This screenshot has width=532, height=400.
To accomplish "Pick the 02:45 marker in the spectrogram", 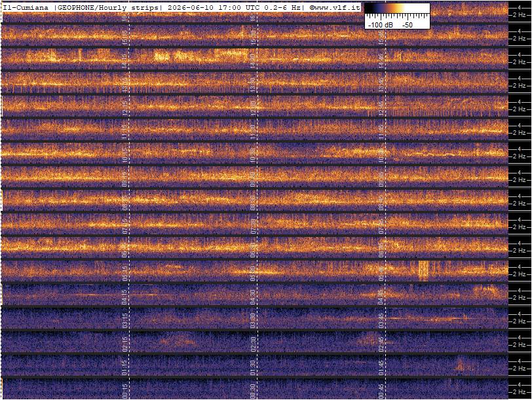I will [381, 344].
